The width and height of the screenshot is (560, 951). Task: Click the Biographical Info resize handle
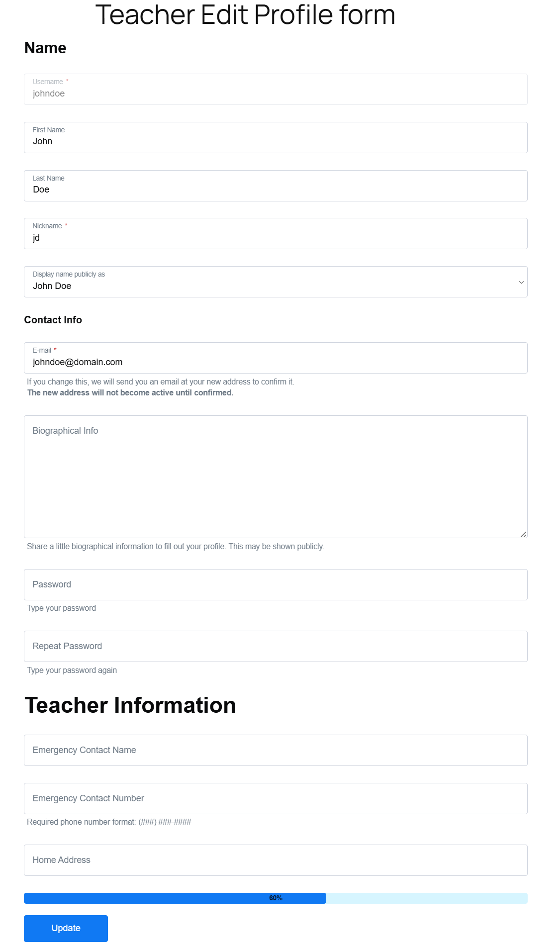pos(523,534)
